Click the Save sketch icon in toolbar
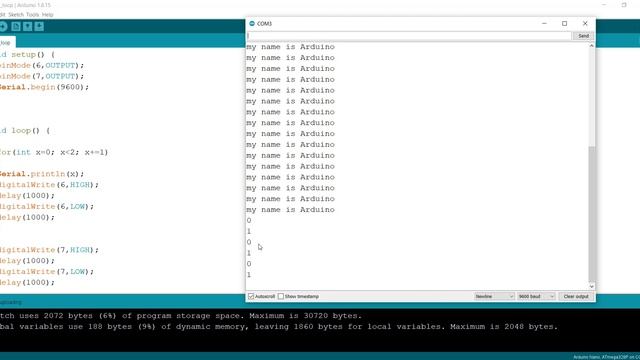 pos(39,27)
